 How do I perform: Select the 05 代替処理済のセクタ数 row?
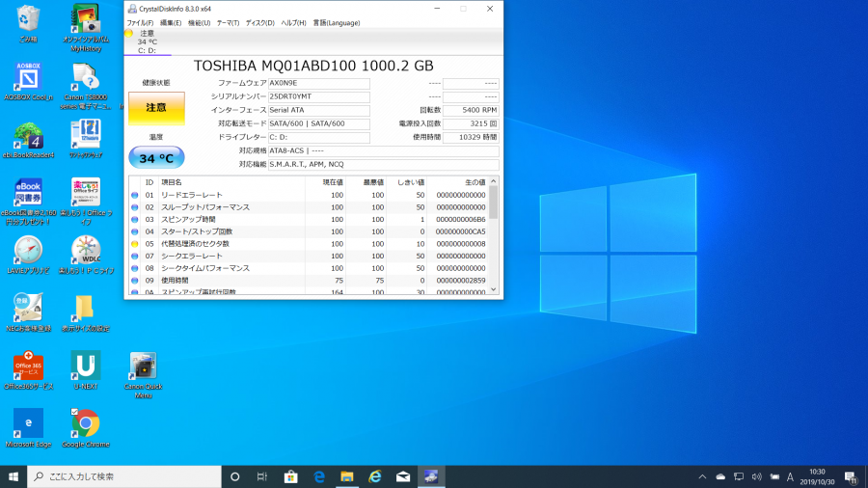(309, 243)
